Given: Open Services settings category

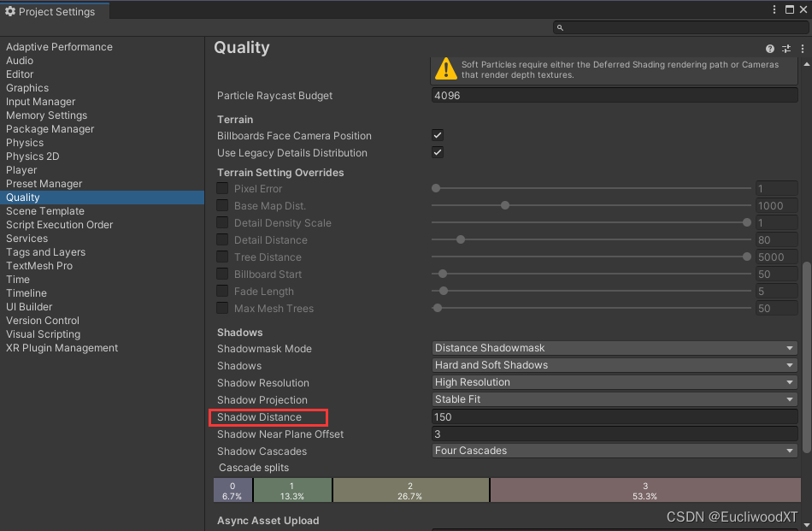Looking at the screenshot, I should (x=27, y=239).
